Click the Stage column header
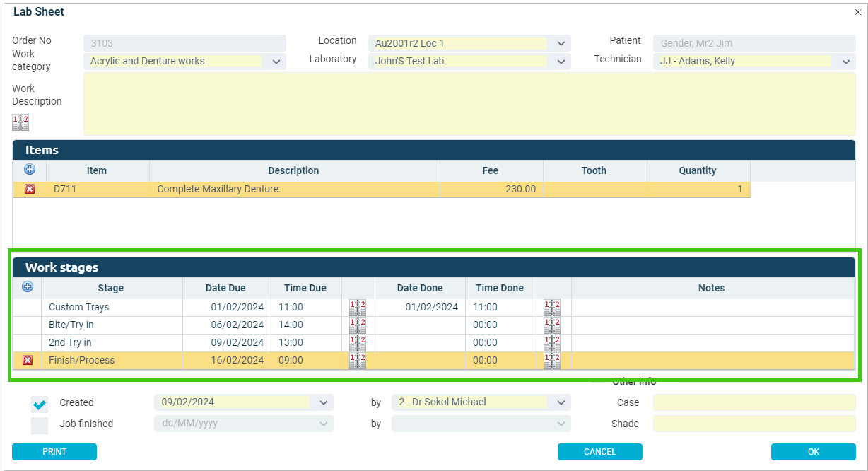 [112, 288]
